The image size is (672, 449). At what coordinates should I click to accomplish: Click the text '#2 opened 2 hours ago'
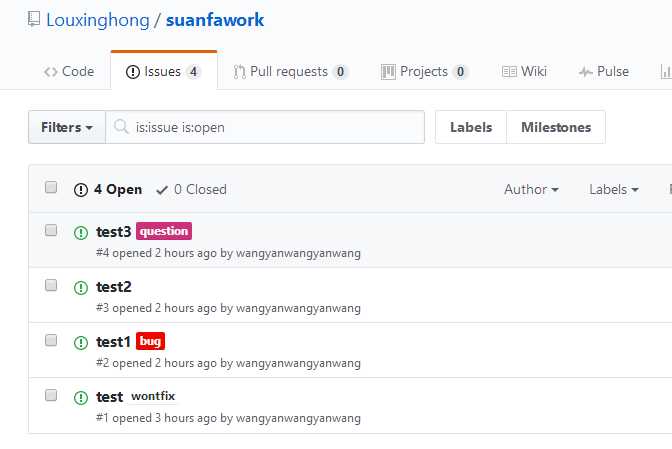pyautogui.click(x=156, y=363)
